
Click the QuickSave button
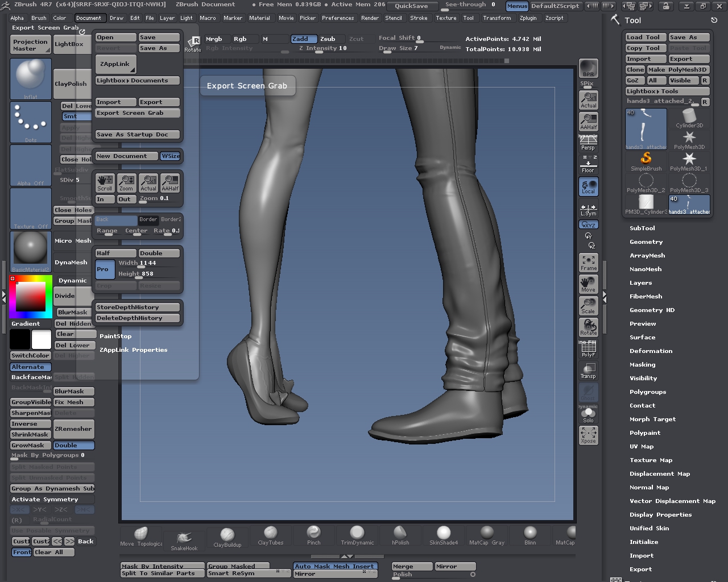(411, 6)
